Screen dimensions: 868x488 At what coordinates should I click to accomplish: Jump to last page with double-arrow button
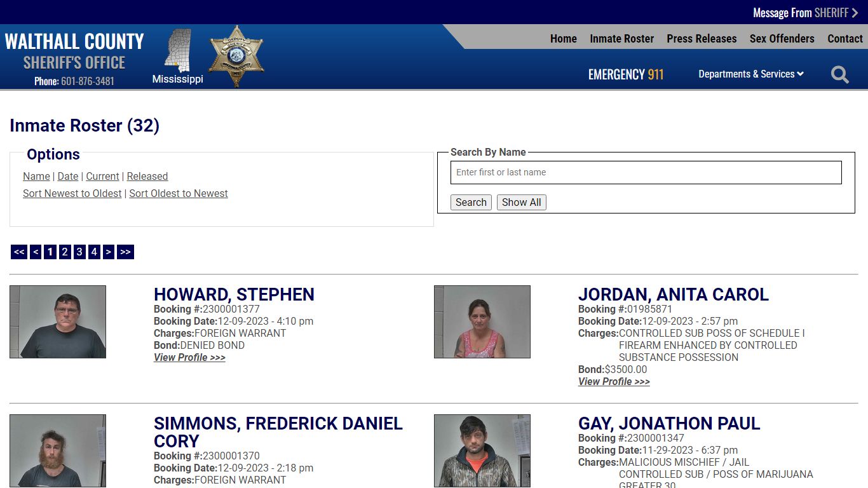click(x=125, y=252)
